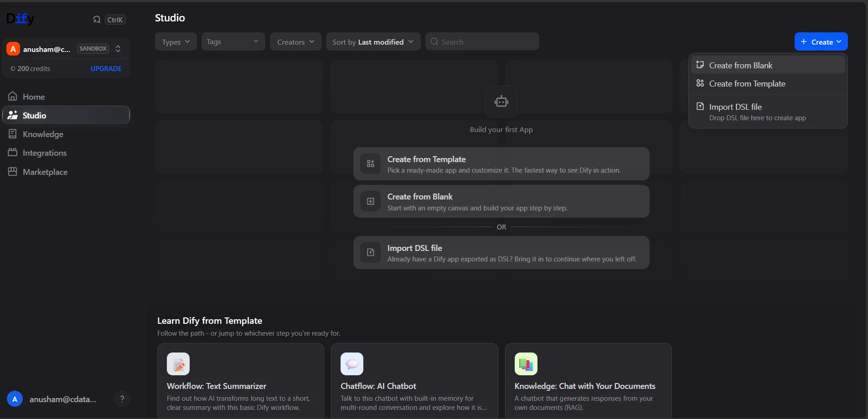Click the magnifier icon in the Search box
The image size is (868, 419).
click(x=434, y=41)
